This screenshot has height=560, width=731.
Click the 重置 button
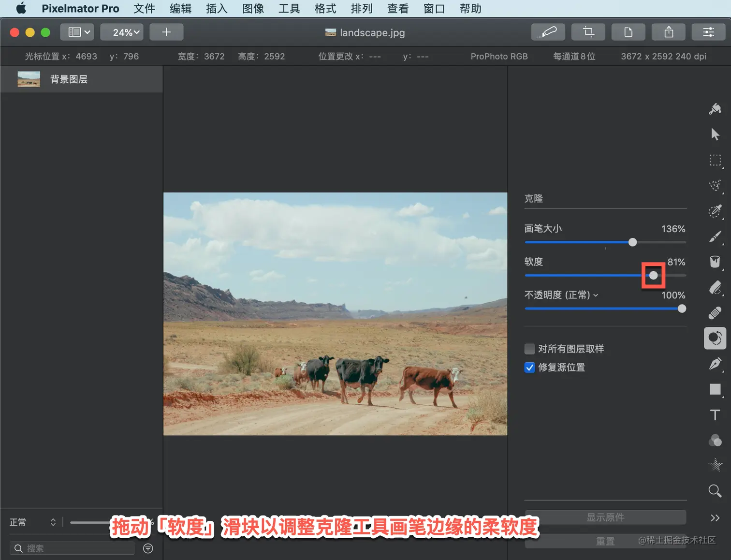pyautogui.click(x=605, y=541)
